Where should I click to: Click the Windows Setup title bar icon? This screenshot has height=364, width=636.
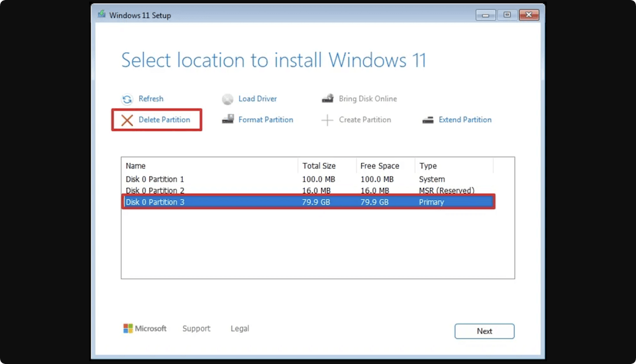[101, 15]
